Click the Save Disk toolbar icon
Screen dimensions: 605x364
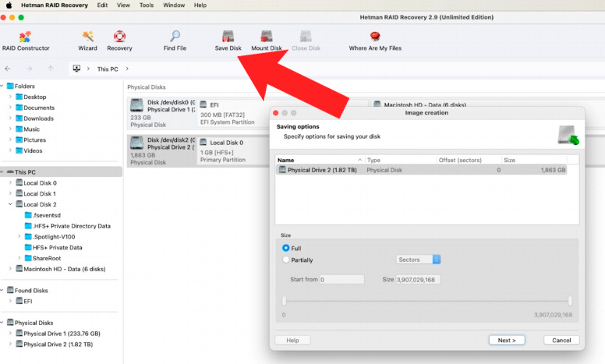tap(228, 37)
